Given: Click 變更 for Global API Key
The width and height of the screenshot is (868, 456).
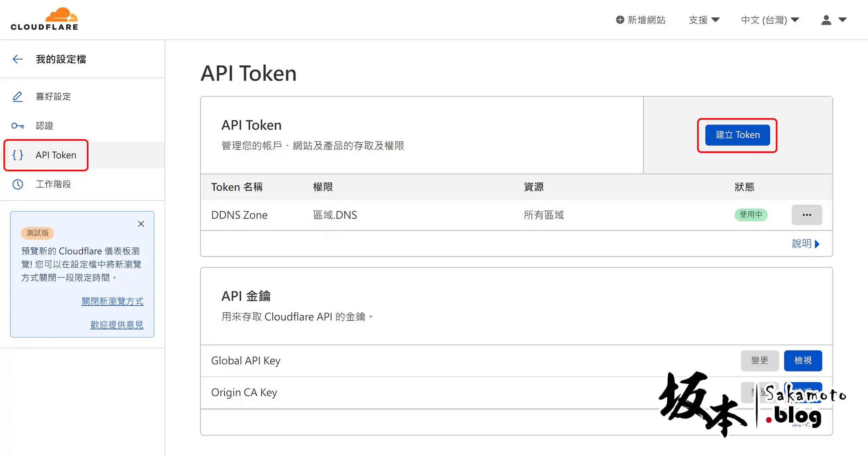Looking at the screenshot, I should [759, 360].
